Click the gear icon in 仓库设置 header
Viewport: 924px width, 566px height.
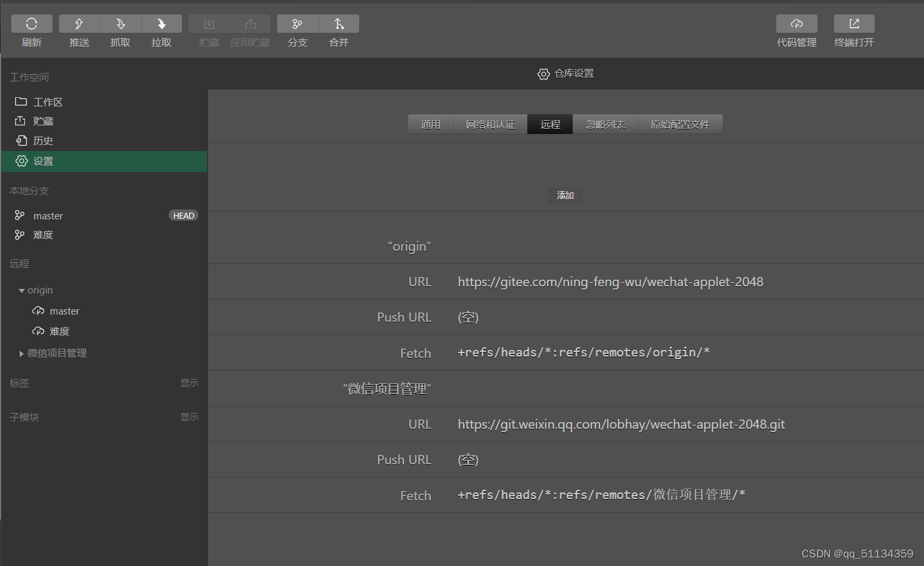click(x=543, y=74)
